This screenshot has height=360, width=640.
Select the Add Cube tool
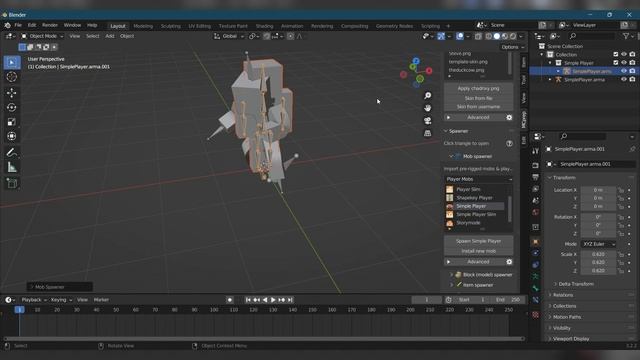click(12, 183)
